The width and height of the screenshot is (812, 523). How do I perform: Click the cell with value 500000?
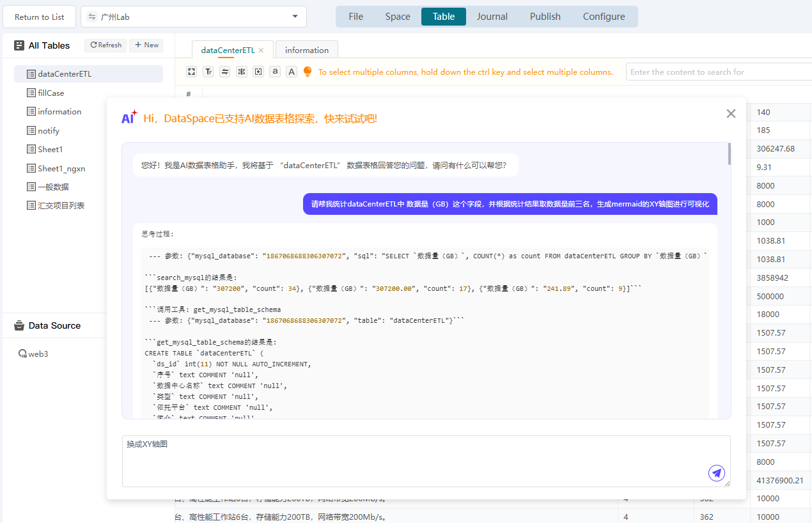(780, 297)
